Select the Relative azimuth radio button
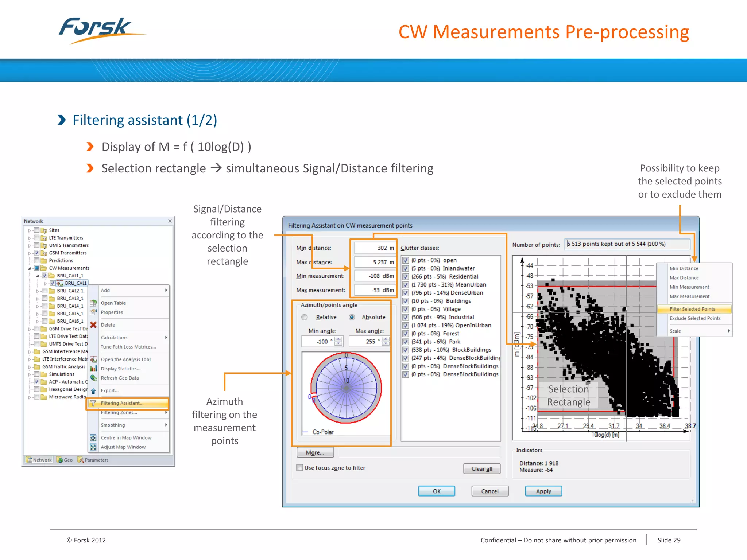The image size is (747, 560). point(305,318)
